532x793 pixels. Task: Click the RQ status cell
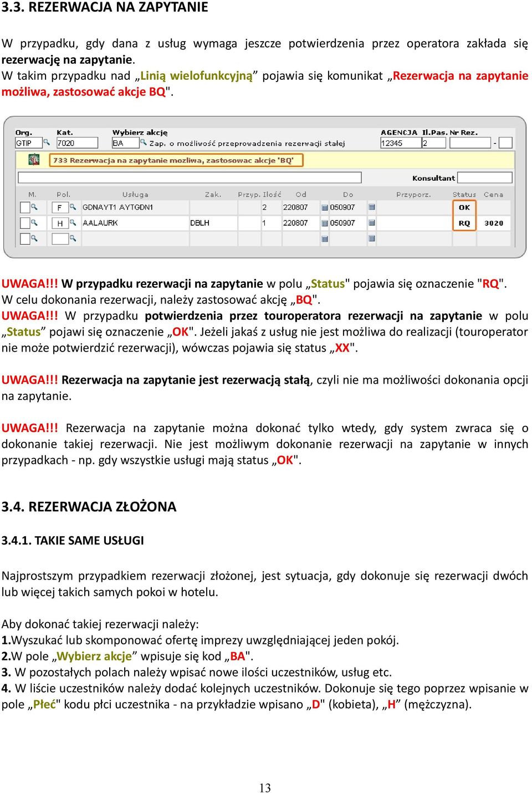click(464, 223)
